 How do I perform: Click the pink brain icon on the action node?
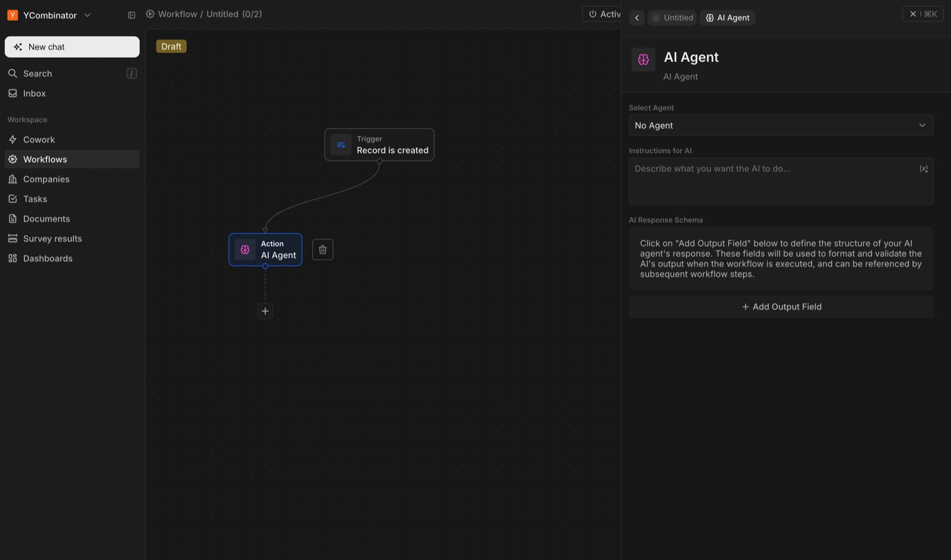click(245, 249)
